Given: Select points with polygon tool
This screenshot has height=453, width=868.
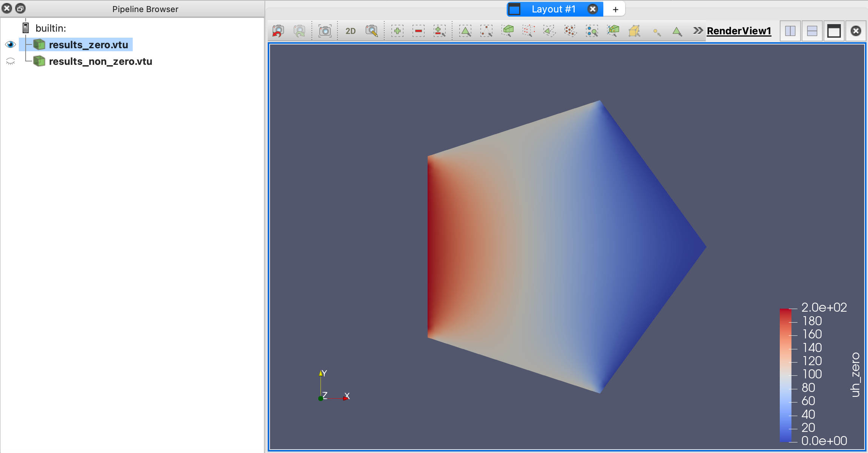Looking at the screenshot, I should coord(570,31).
